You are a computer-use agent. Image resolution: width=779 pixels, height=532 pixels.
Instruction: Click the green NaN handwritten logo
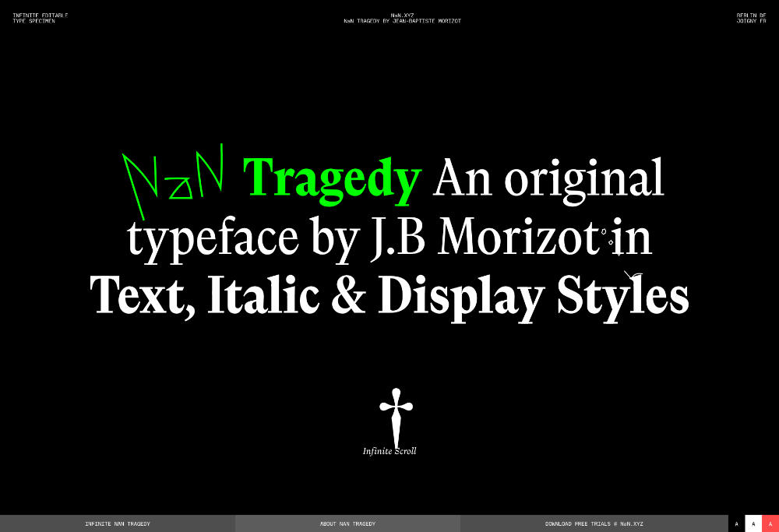[174, 178]
